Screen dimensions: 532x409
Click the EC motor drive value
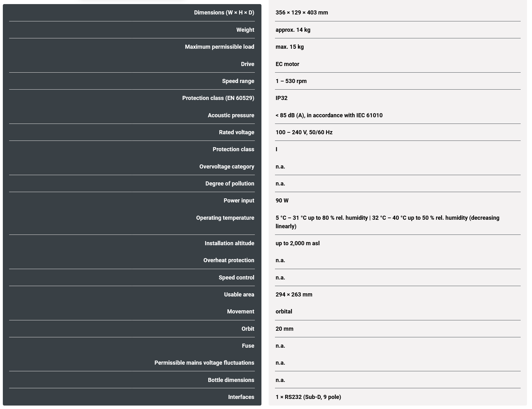[287, 64]
